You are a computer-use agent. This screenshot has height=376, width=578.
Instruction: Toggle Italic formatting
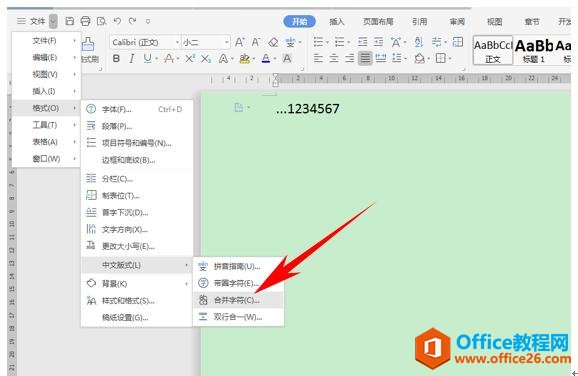point(132,58)
